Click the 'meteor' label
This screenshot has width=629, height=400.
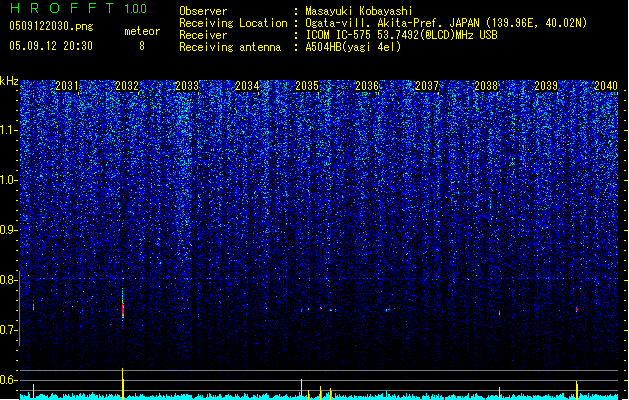click(142, 31)
